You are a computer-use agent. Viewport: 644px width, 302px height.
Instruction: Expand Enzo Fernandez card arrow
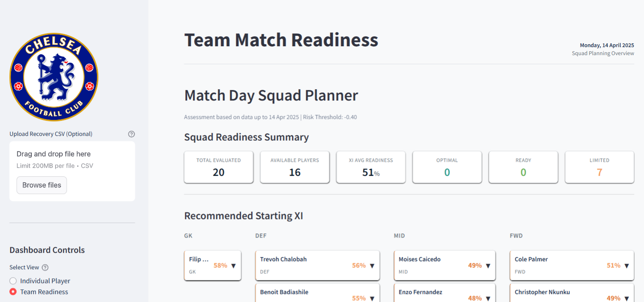(x=488, y=298)
